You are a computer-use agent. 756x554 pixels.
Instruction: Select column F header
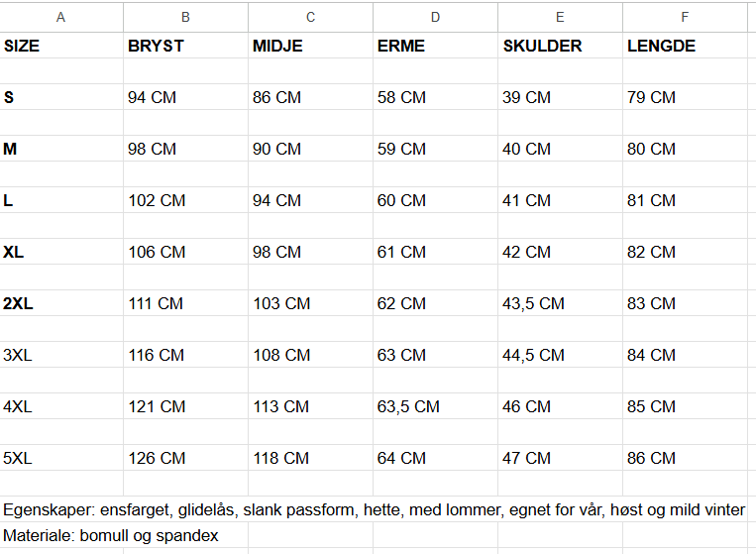pos(684,17)
